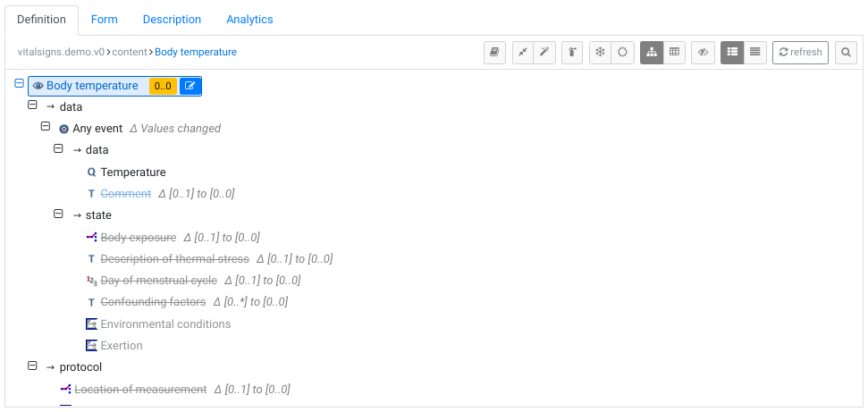Click the compress arrows toolbar icon

tap(523, 53)
